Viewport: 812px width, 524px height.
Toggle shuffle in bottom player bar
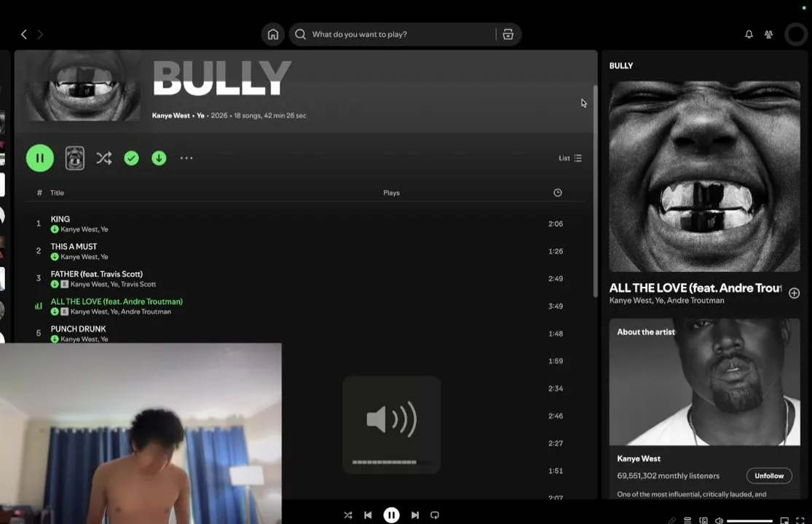(348, 515)
